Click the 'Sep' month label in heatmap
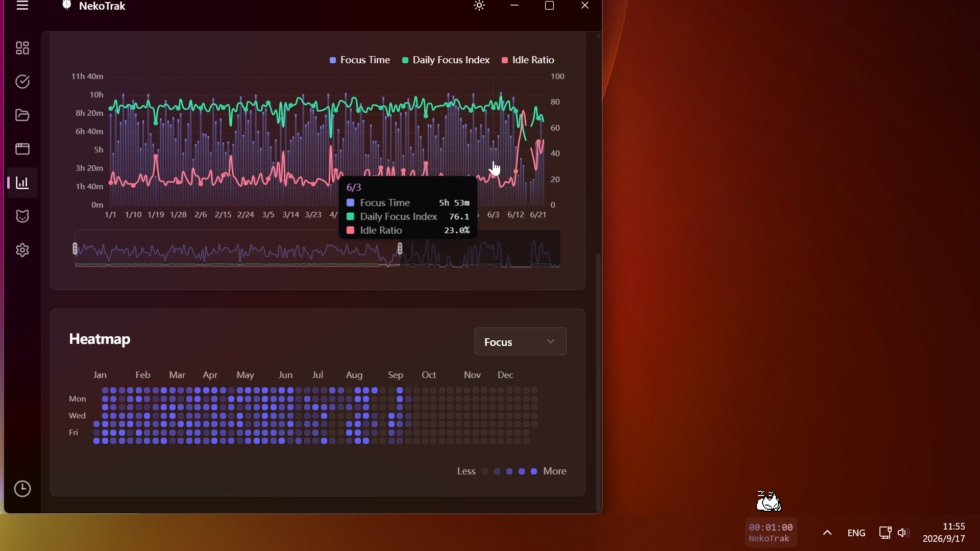The height and width of the screenshot is (551, 980). pos(396,375)
